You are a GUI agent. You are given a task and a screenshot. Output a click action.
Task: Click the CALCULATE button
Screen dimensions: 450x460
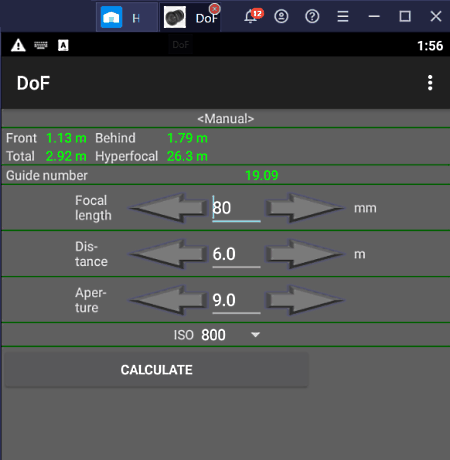(157, 370)
